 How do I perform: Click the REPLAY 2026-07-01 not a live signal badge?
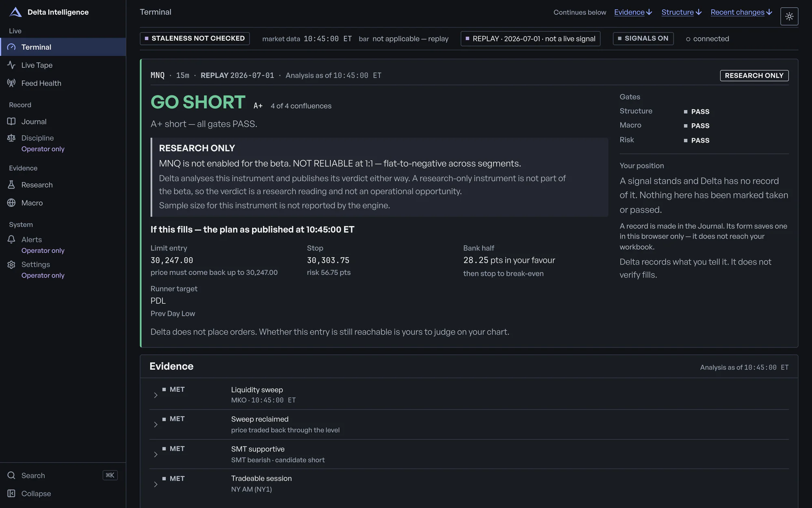(x=530, y=39)
